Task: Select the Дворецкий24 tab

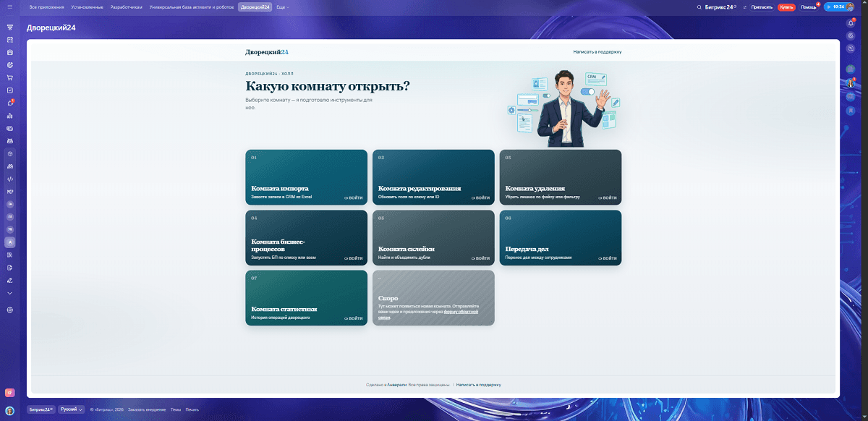Action: tap(255, 7)
